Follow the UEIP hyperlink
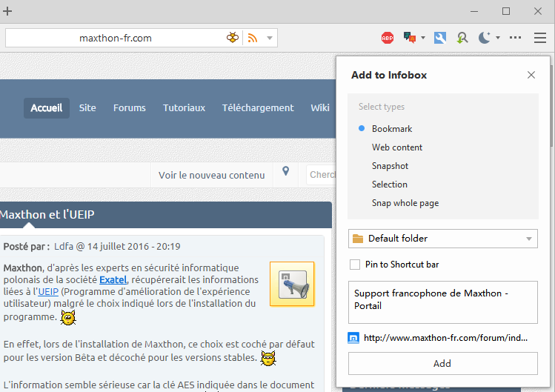The image size is (555, 392). 48,292
